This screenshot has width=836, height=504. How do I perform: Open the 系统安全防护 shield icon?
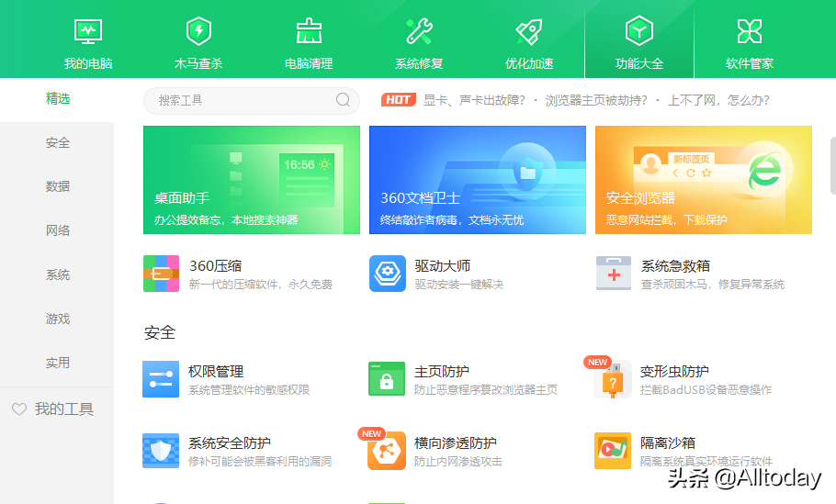coord(161,451)
